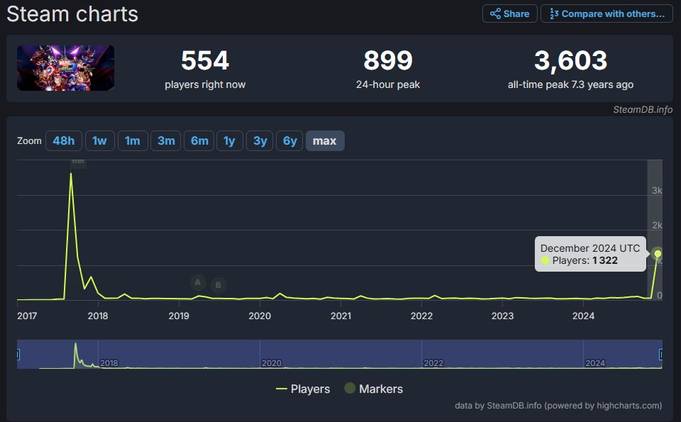Click the 2024 label in navigator
The width and height of the screenshot is (681, 422).
click(595, 363)
